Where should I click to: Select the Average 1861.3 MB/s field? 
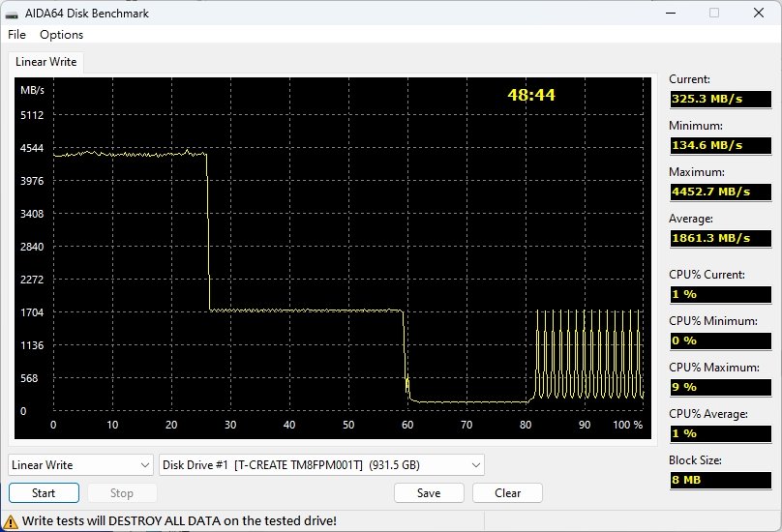721,238
